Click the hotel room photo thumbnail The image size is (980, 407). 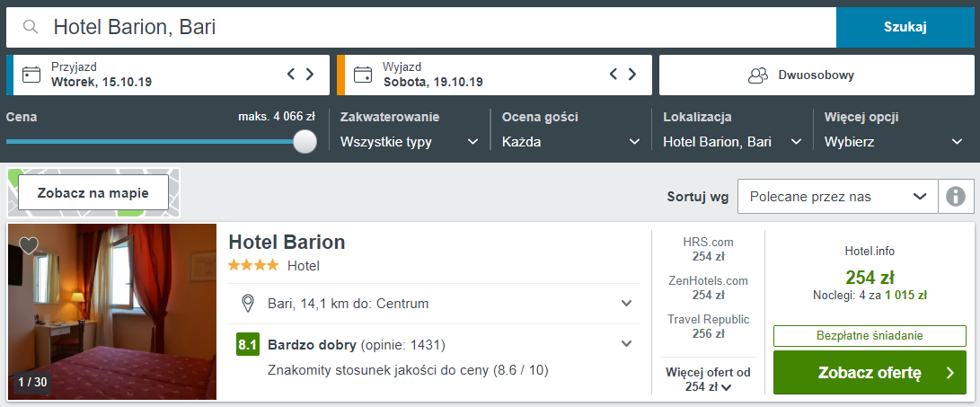112,311
